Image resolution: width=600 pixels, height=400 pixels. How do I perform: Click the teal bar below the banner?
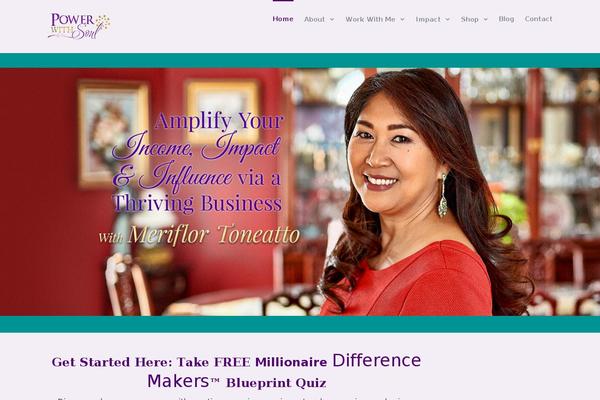coord(300,324)
